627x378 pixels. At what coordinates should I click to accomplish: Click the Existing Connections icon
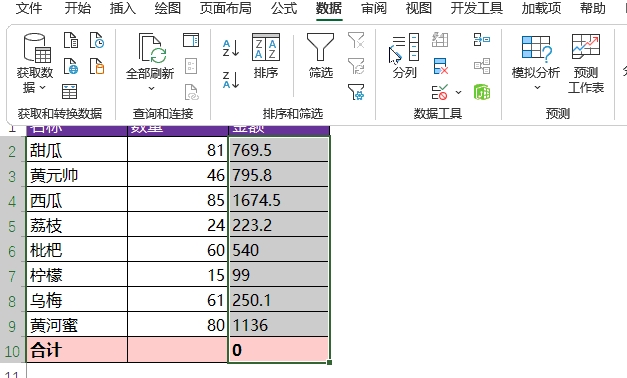(x=97, y=66)
